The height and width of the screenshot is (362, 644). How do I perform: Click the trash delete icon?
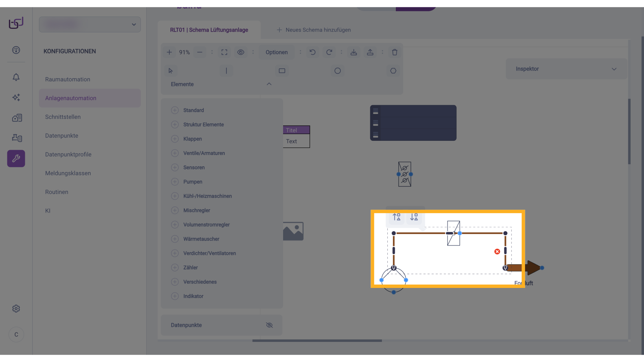[394, 52]
